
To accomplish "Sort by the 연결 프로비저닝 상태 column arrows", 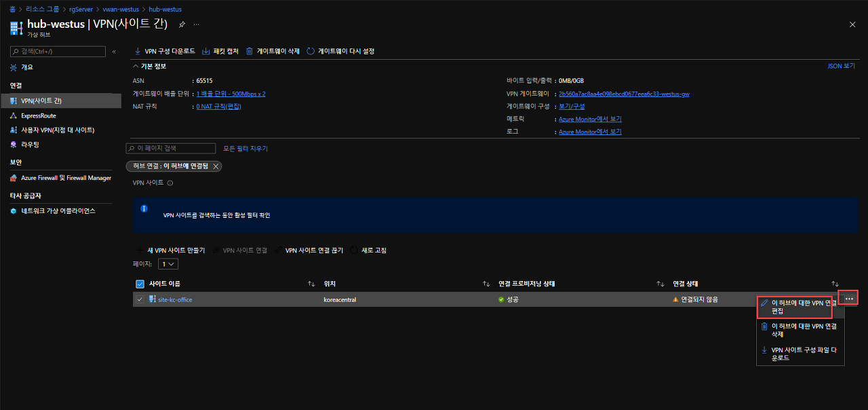I will coord(660,284).
